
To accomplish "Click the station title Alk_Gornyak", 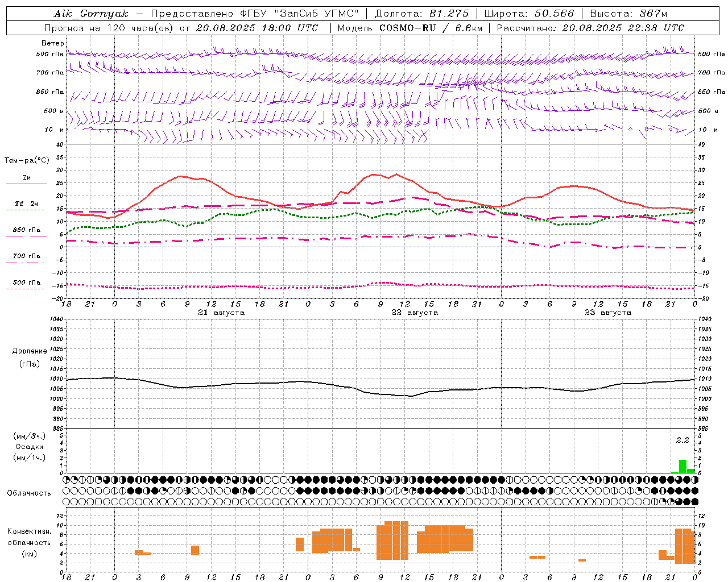I will coord(91,14).
